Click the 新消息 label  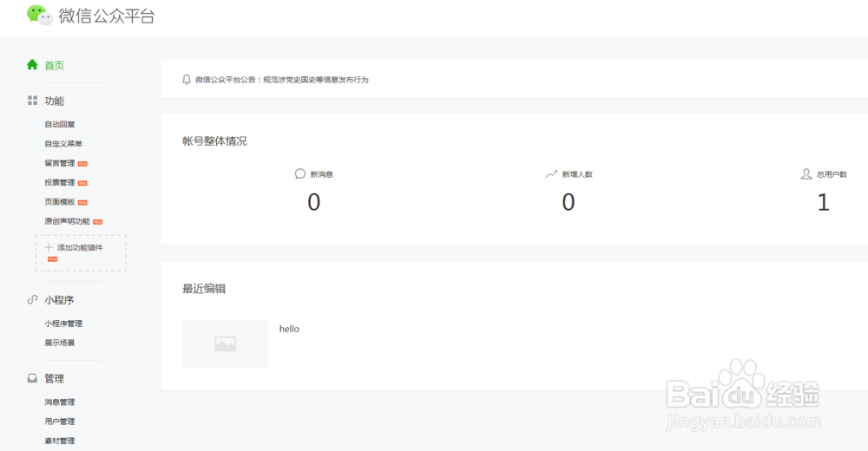322,174
